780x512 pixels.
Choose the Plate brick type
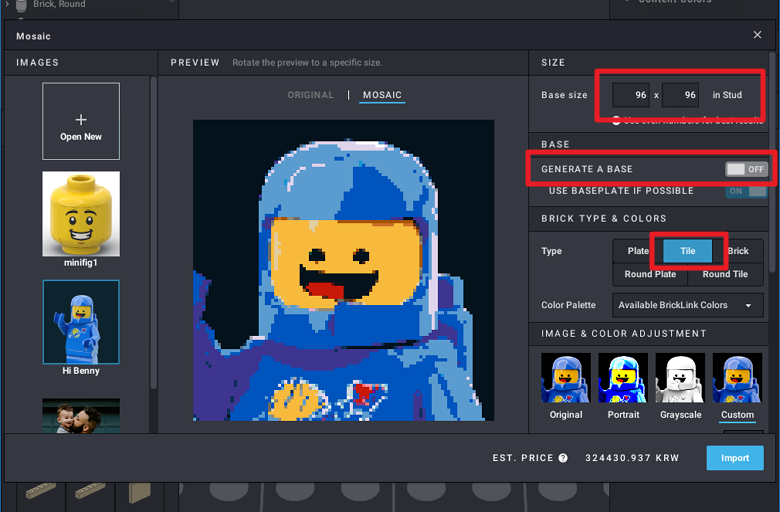click(x=638, y=251)
